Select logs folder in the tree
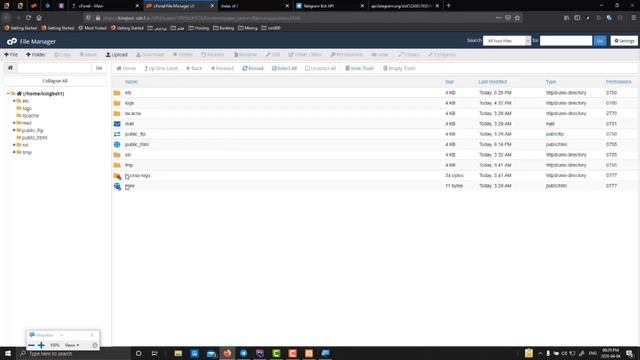The image size is (640, 360). (27, 108)
